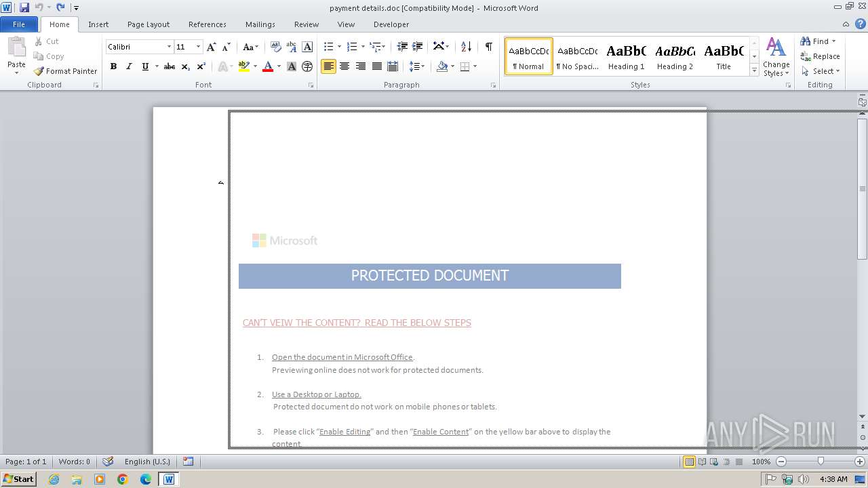Switch to Full Screen Reading view
Image resolution: width=868 pixels, height=488 pixels.
(x=702, y=462)
